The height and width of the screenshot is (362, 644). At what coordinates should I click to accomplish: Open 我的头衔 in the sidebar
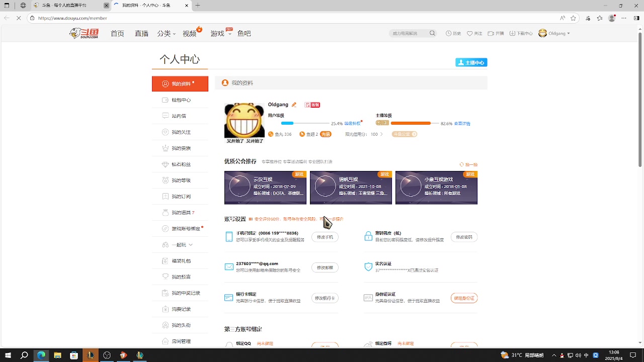coord(180,325)
